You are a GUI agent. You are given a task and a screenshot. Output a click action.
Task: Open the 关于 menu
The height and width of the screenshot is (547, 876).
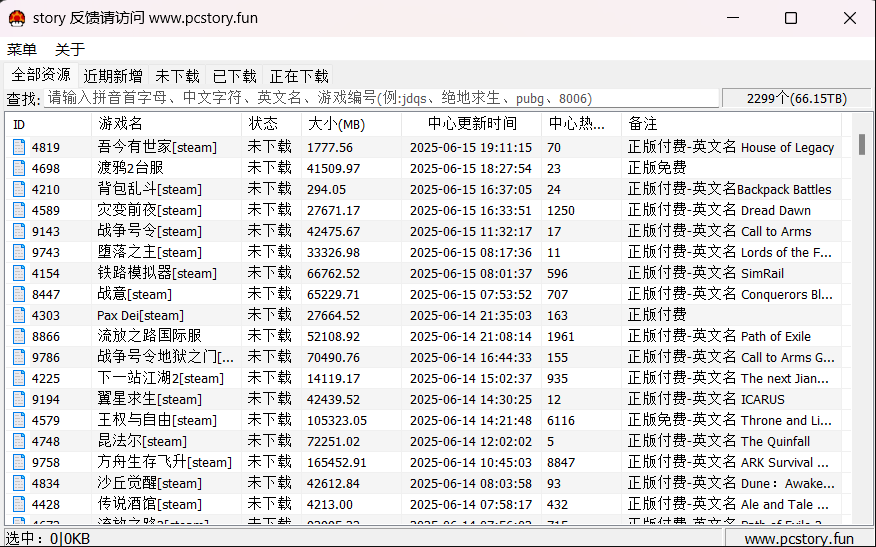[x=70, y=49]
